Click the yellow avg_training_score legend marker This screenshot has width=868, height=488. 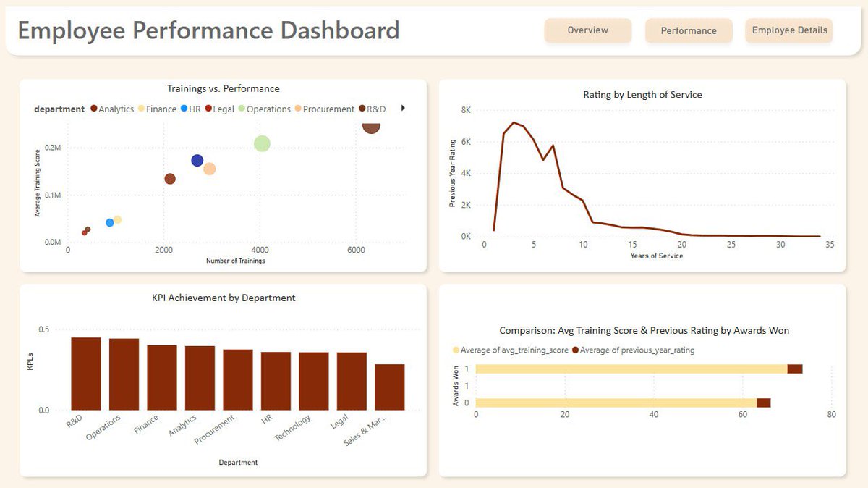point(454,349)
